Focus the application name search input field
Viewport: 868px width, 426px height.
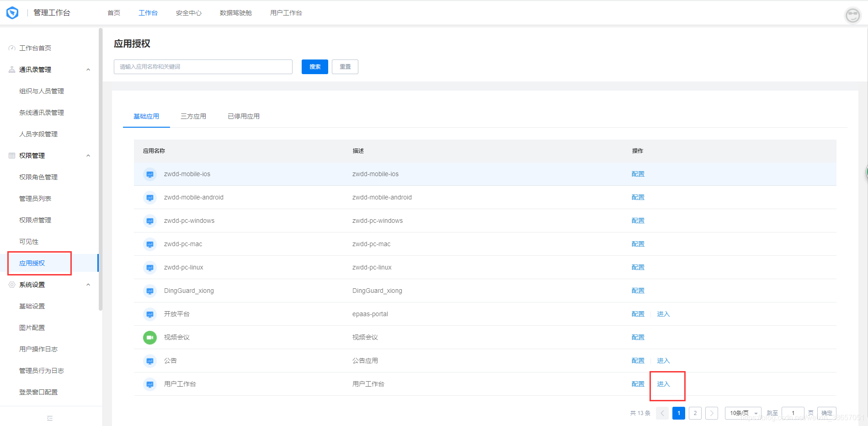203,67
